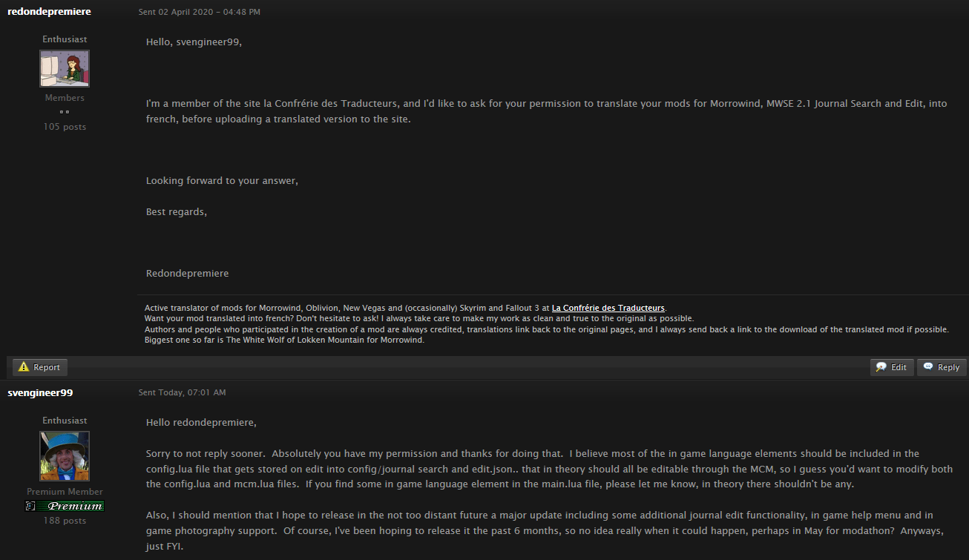Edit the first message in conversation
The width and height of the screenshot is (969, 560).
point(892,367)
